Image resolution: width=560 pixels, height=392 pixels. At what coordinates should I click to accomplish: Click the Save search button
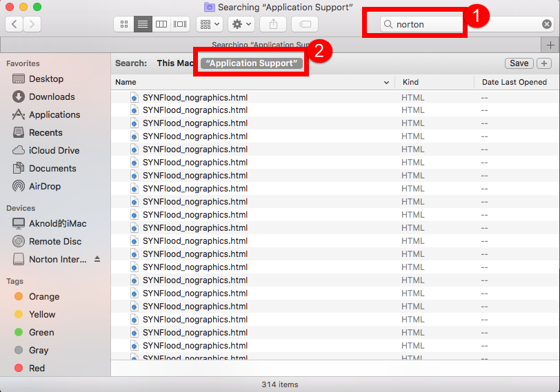click(x=519, y=63)
